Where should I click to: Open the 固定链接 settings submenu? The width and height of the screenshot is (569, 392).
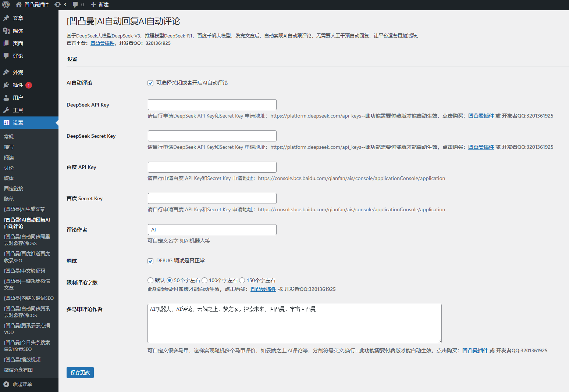14,188
